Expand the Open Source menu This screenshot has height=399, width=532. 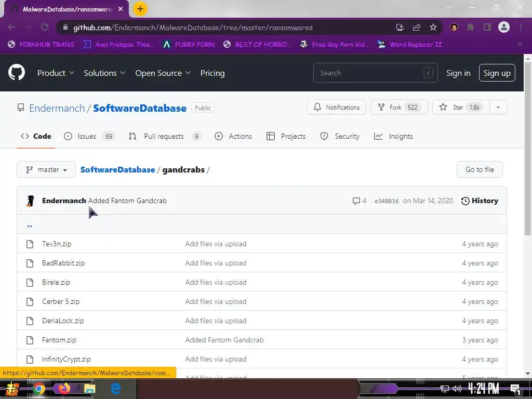point(163,73)
